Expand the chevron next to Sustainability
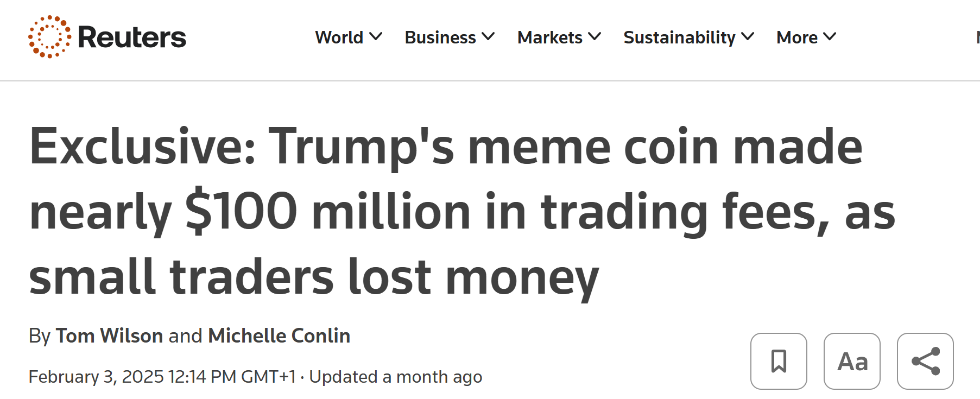980x399 pixels. click(748, 37)
